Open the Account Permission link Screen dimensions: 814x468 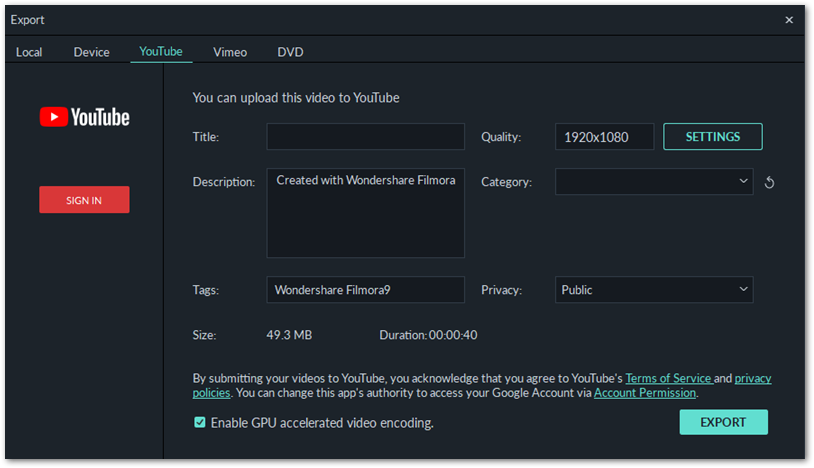click(x=645, y=393)
